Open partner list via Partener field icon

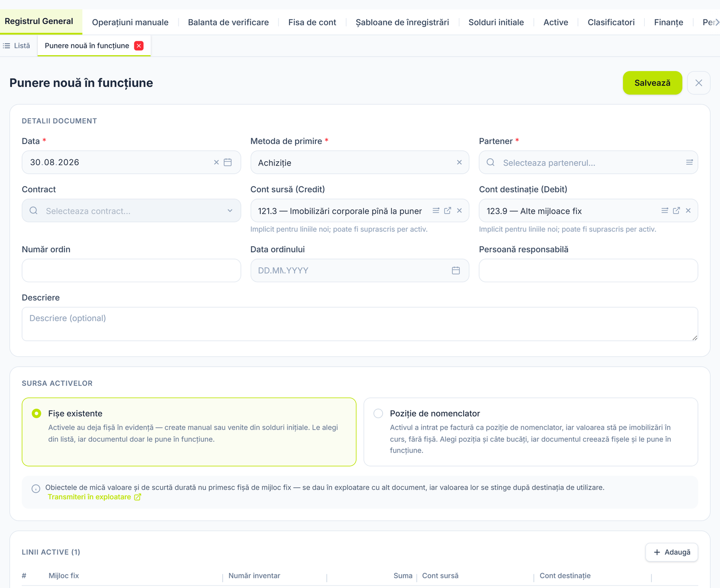(x=689, y=162)
